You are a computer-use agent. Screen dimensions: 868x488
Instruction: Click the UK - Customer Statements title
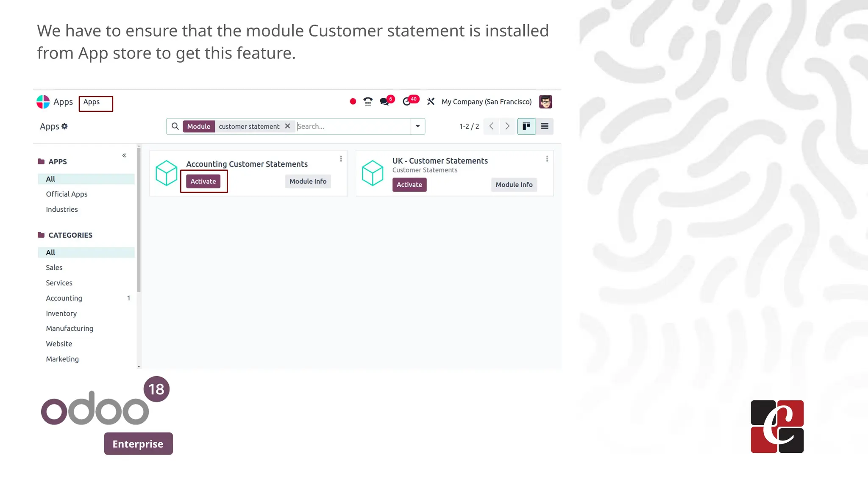pyautogui.click(x=440, y=161)
